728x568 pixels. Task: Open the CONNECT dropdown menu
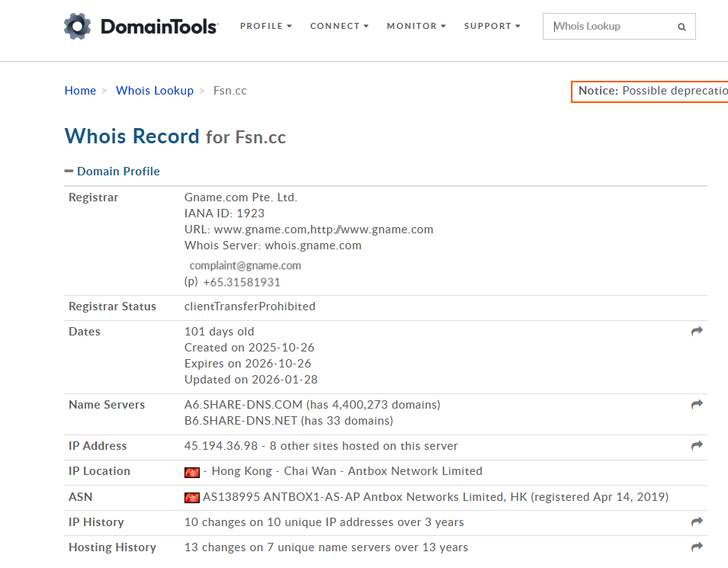(339, 27)
